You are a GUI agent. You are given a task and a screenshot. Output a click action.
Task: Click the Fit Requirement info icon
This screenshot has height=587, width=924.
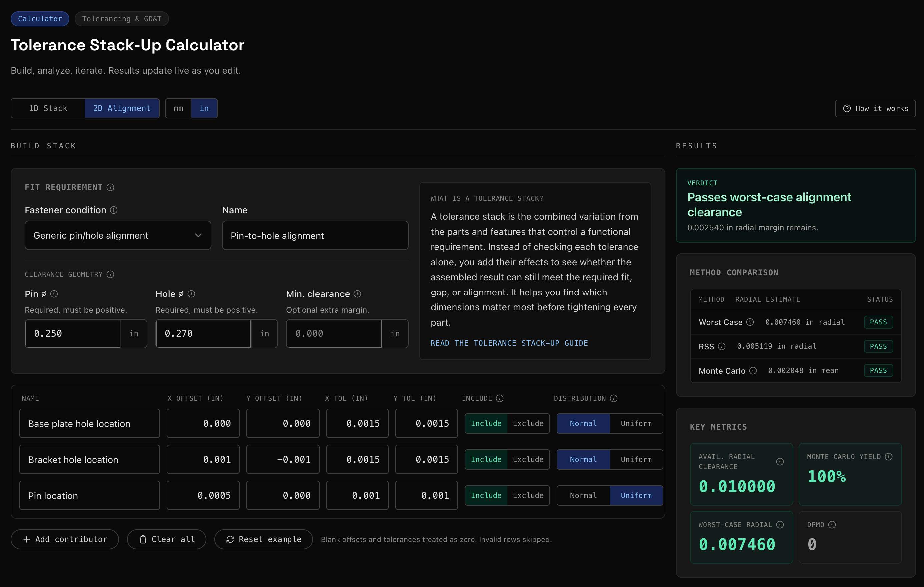(110, 187)
